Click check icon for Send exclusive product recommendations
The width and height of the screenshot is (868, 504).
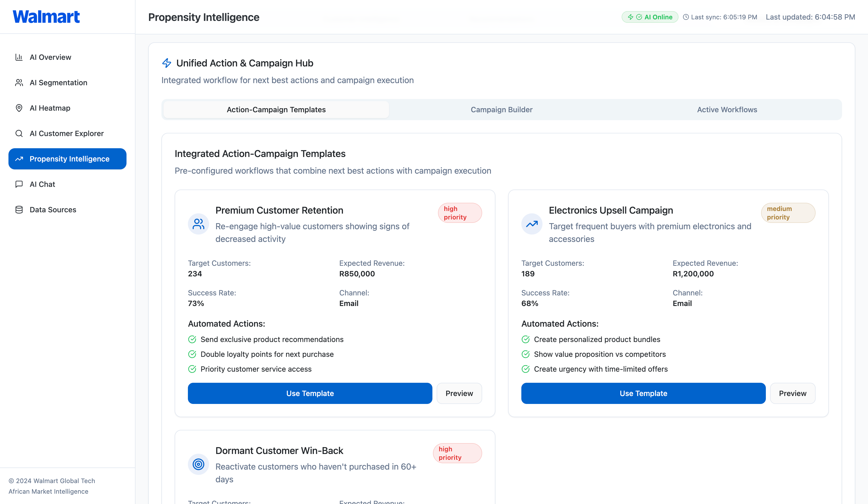[192, 339]
